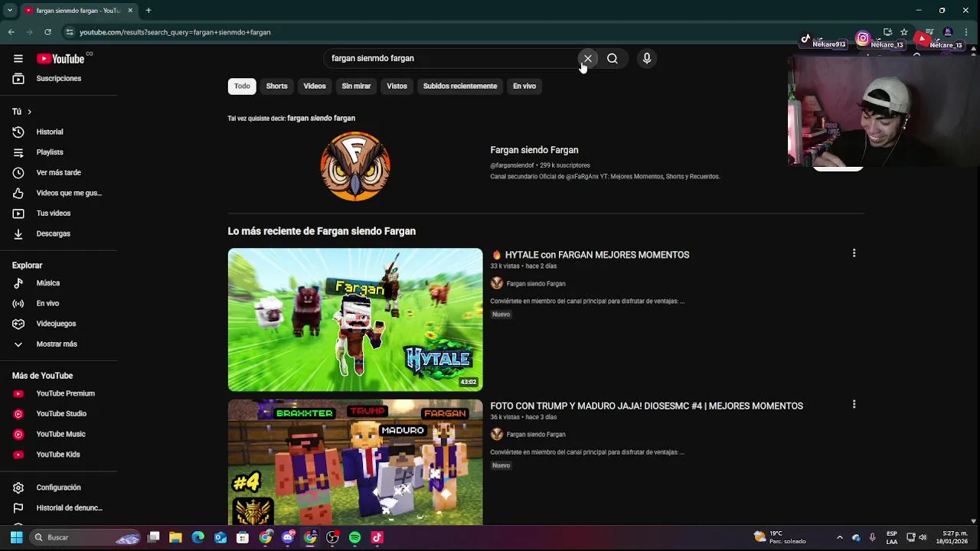The height and width of the screenshot is (551, 980).
Task: Select the Shorts filter chip
Action: (x=276, y=86)
